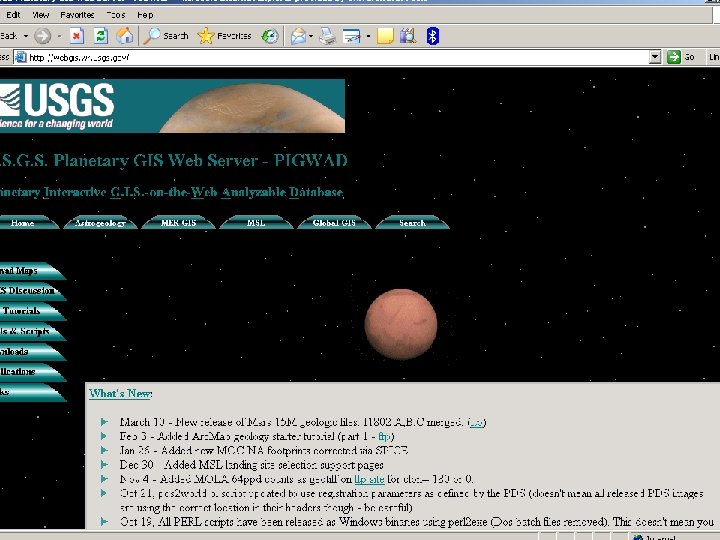Click the Dec 30 MSL landing site entry

click(x=252, y=465)
